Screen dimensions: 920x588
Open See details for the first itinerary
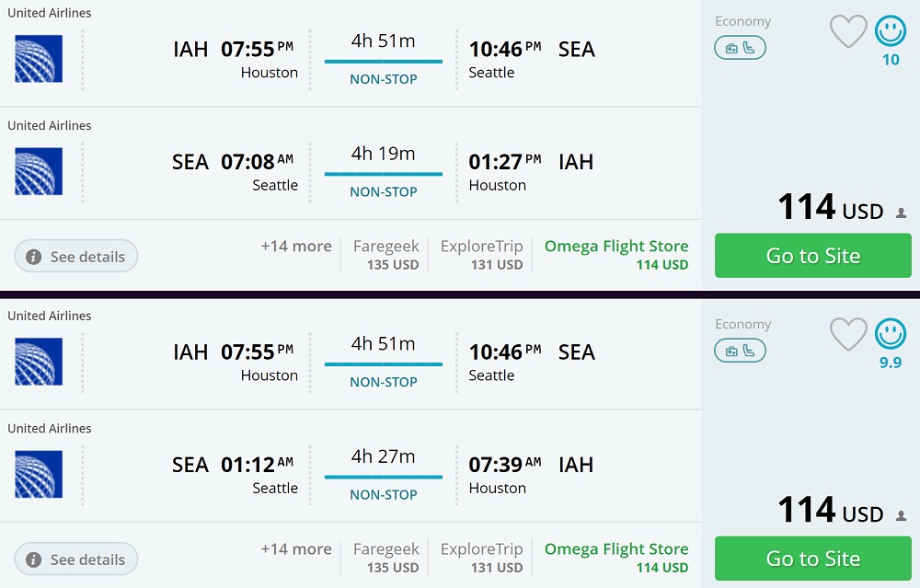[76, 257]
